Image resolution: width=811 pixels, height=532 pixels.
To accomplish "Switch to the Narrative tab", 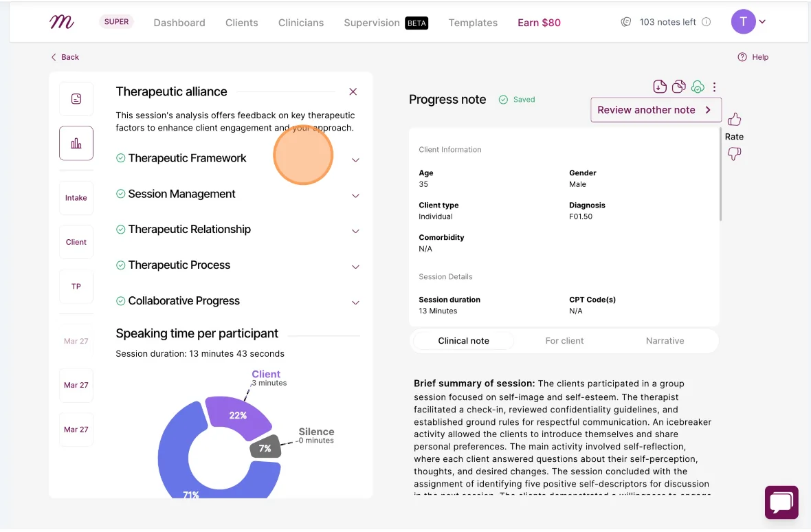I will coord(665,341).
